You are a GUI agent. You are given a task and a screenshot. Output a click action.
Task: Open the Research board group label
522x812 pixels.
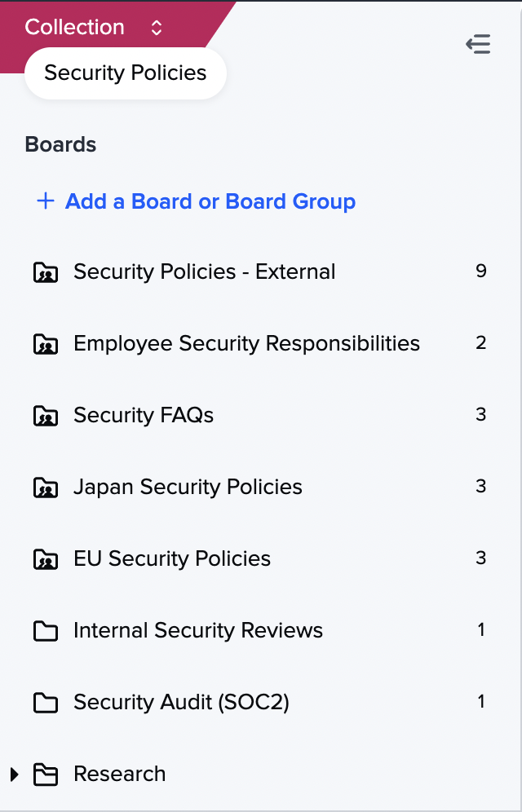pos(119,774)
